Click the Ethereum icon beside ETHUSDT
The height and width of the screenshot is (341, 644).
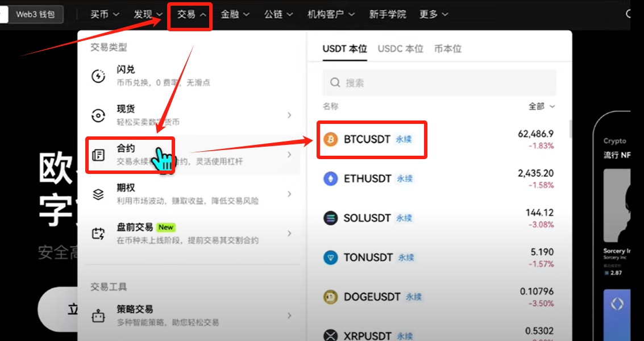pyautogui.click(x=330, y=179)
